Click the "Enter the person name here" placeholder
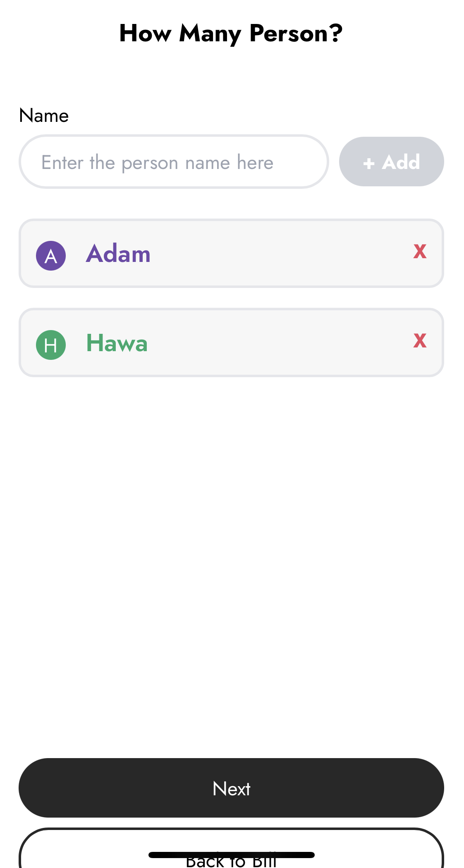 (157, 162)
